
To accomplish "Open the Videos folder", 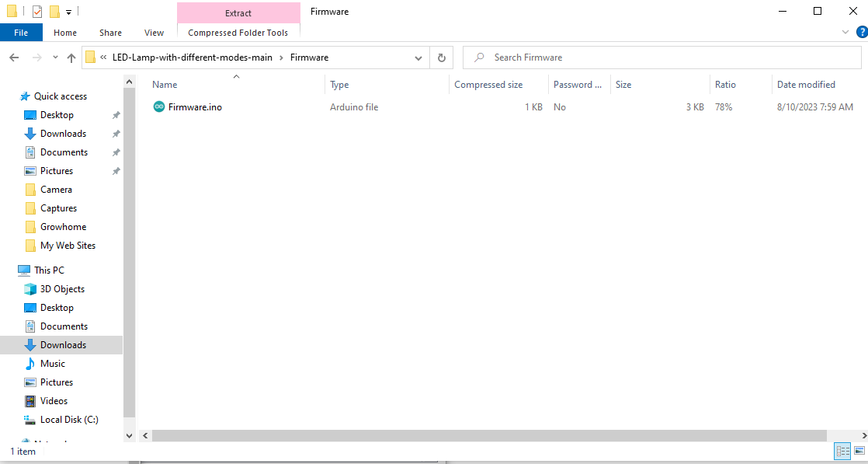I will click(54, 401).
